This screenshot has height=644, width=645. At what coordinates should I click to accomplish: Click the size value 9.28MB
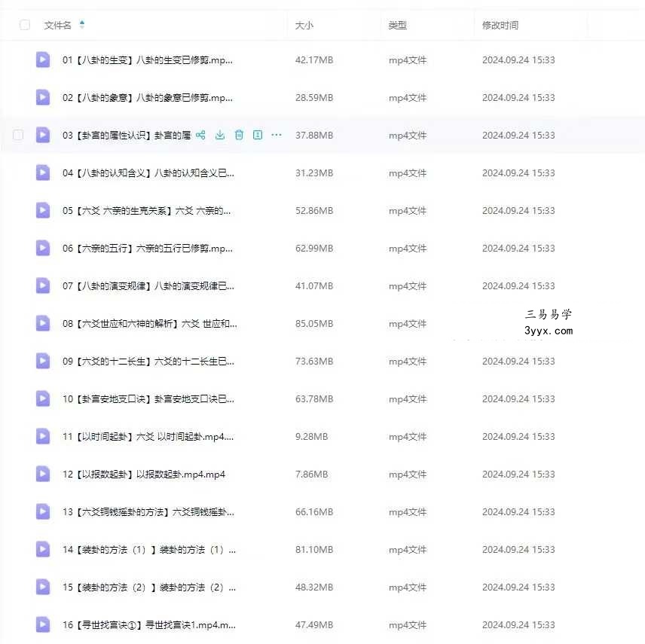312,437
